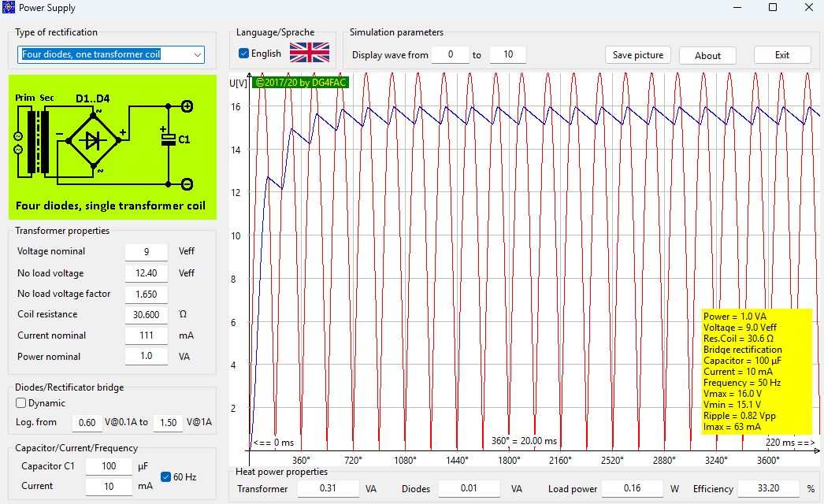Click the Display wave from start field
The height and width of the screenshot is (504, 824).
[451, 54]
